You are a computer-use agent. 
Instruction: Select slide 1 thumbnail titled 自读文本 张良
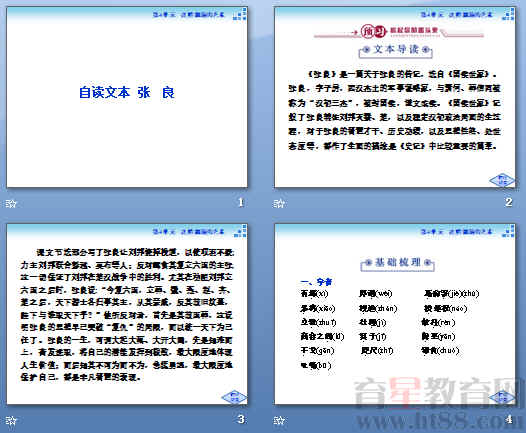click(x=127, y=97)
